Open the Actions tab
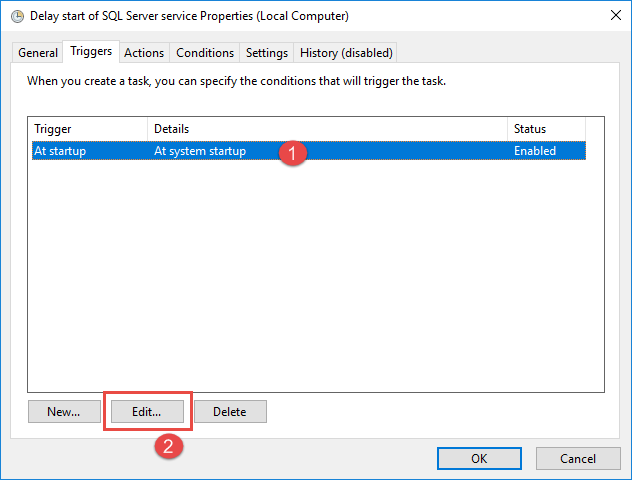The height and width of the screenshot is (480, 632). point(144,53)
